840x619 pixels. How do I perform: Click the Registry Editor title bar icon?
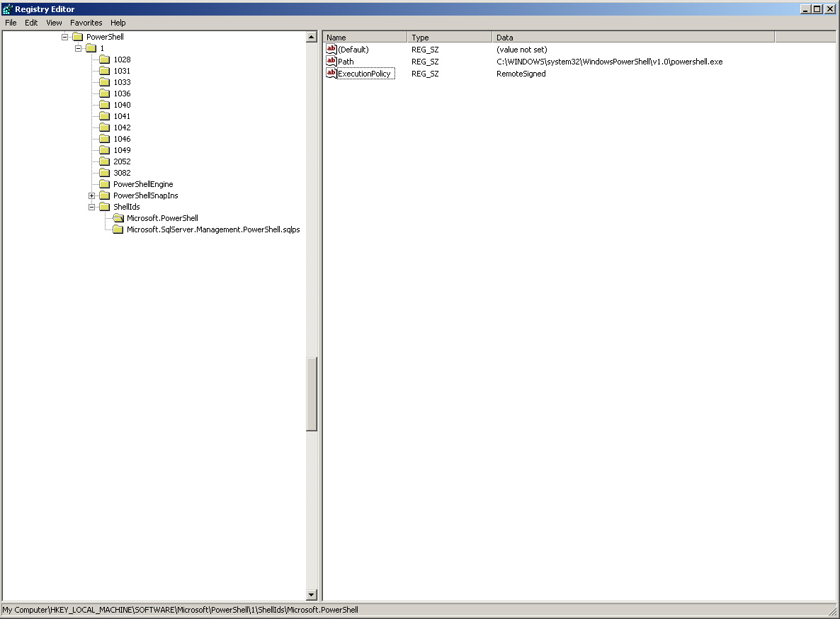8,9
